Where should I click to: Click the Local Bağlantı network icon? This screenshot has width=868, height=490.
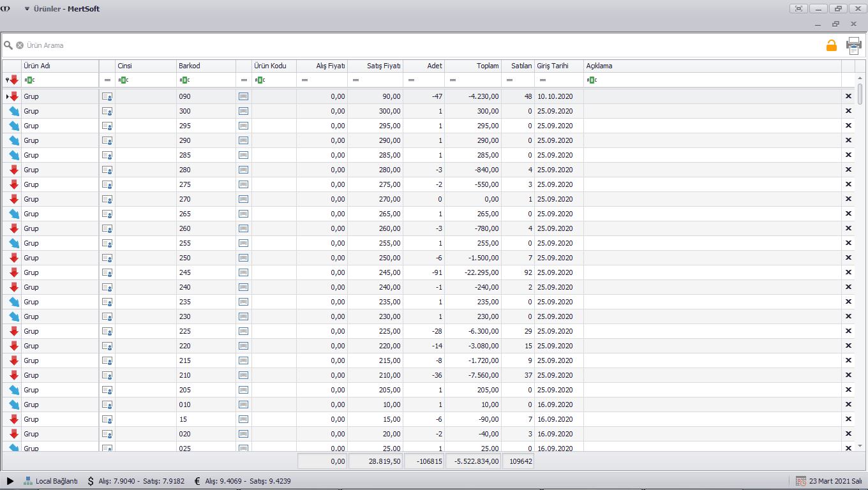click(28, 481)
